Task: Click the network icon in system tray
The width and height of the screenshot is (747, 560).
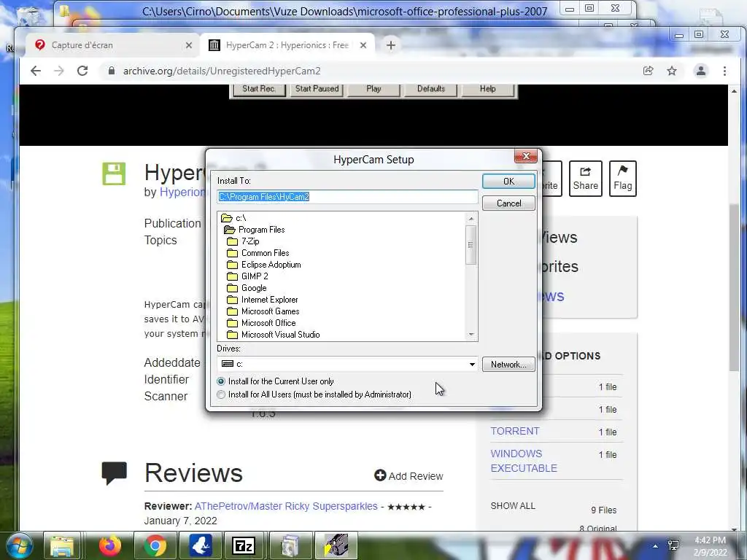Action: [673, 545]
